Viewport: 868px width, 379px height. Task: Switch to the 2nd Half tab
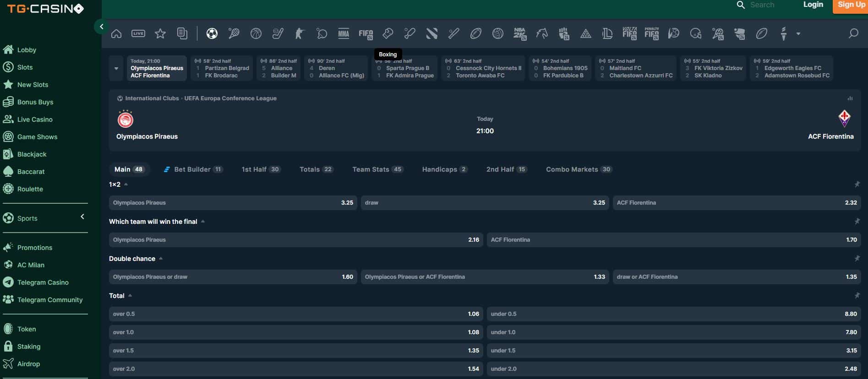pos(507,169)
